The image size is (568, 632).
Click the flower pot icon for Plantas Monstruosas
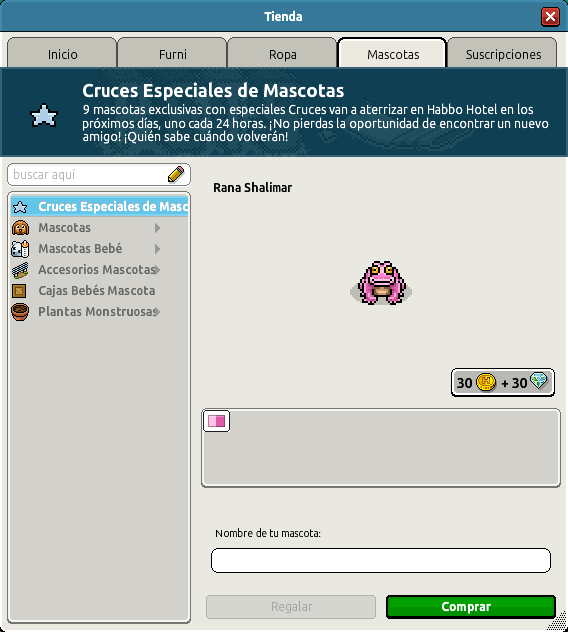[x=20, y=312]
